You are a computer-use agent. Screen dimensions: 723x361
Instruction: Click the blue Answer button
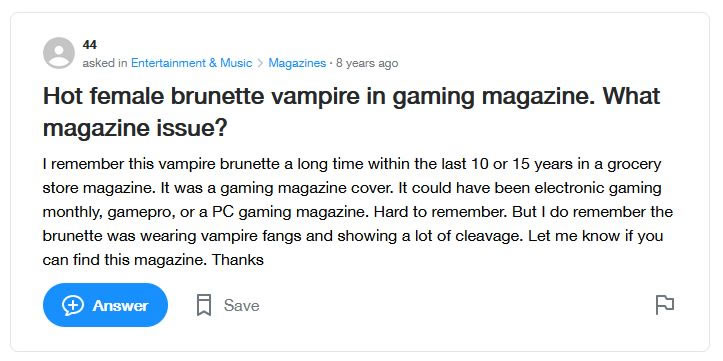[x=105, y=305]
